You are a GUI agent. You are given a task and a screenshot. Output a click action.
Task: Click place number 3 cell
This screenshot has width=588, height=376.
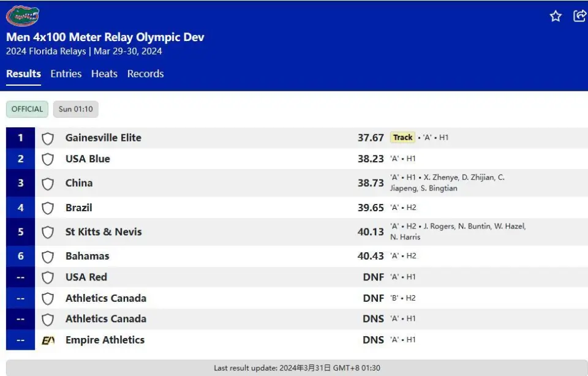[x=21, y=183]
